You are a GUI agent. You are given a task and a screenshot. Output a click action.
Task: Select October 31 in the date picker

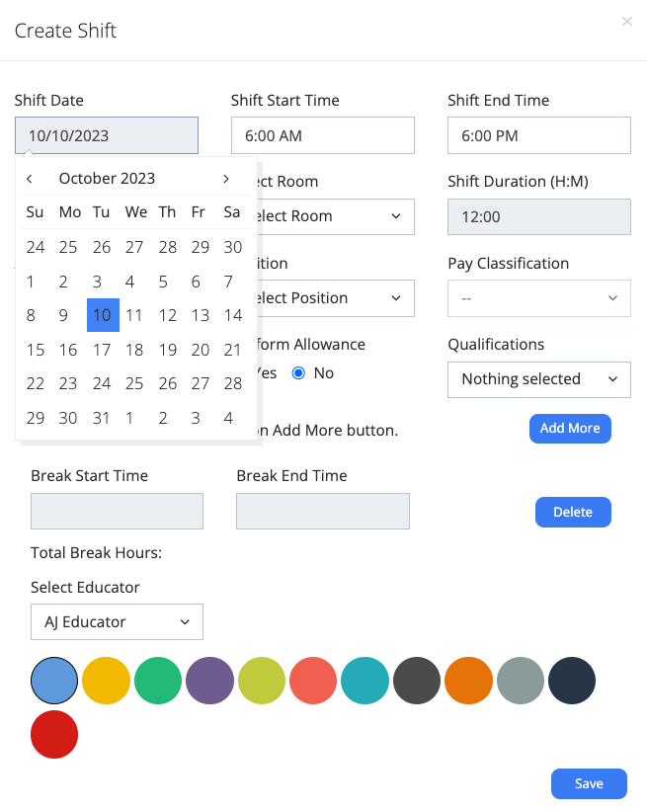[x=102, y=418]
